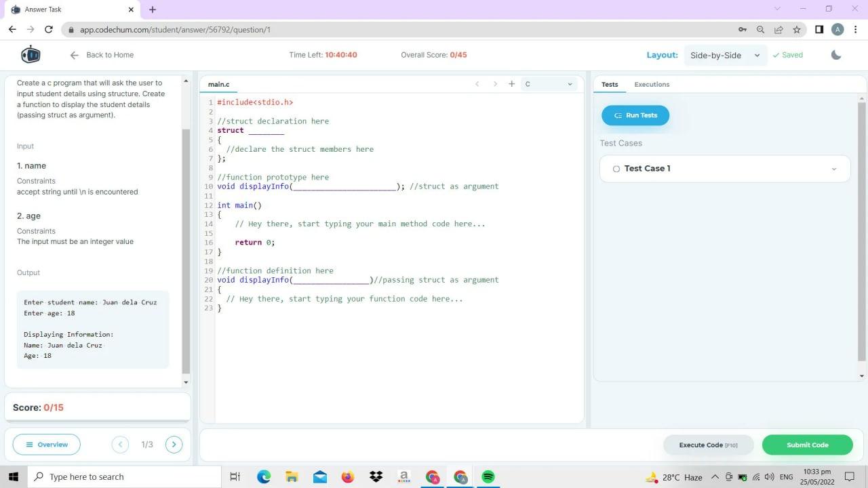The width and height of the screenshot is (868, 488).
Task: Submit the code with Submit Code
Action: (x=807, y=445)
